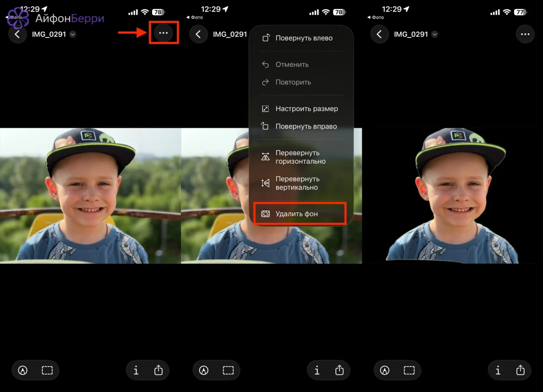Tap Markup pen icon in middle screen
The width and height of the screenshot is (543, 392).
pyautogui.click(x=204, y=370)
